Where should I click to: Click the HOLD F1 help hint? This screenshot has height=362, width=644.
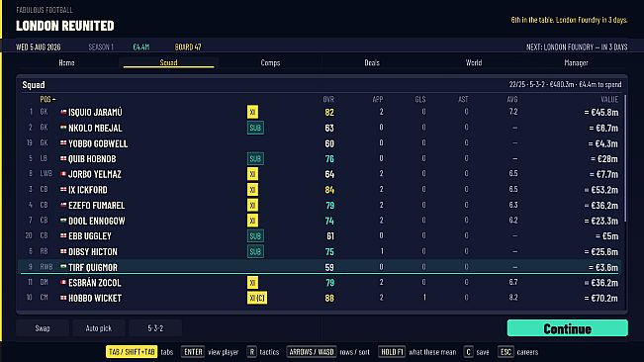[x=416, y=352]
